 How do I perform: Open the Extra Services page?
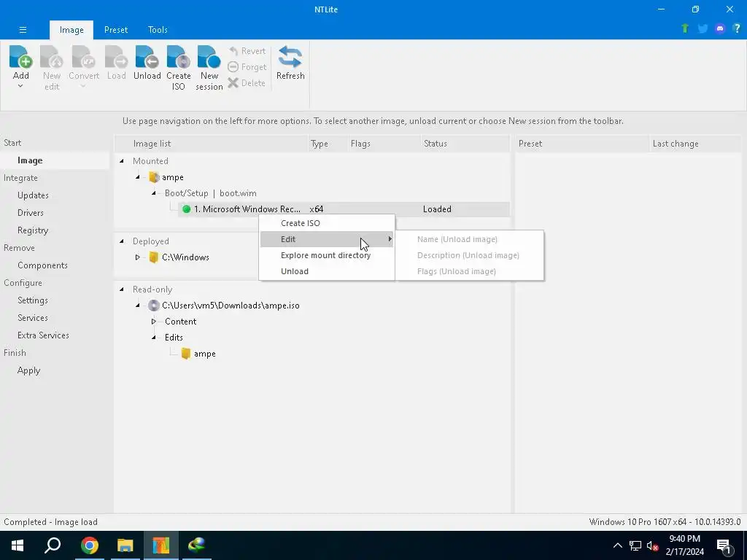tap(43, 335)
